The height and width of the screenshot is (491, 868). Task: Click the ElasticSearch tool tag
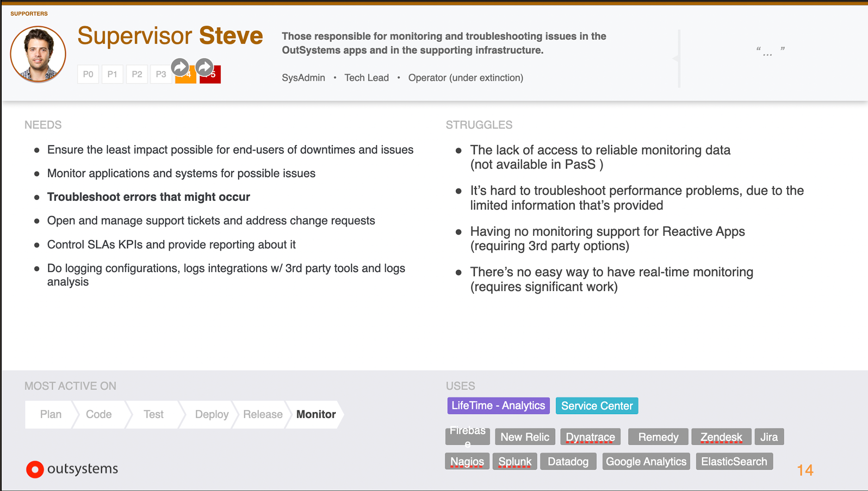[x=734, y=462]
